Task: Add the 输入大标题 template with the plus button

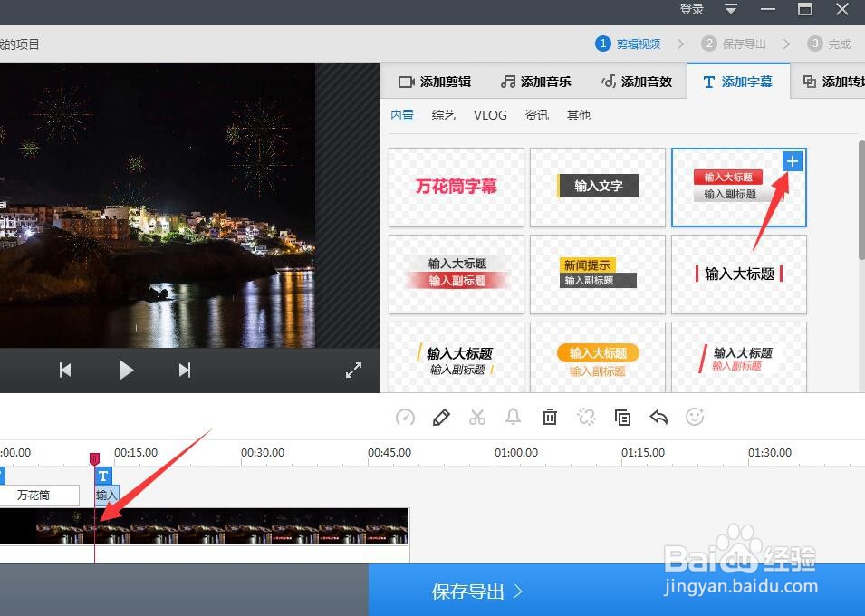Action: (x=792, y=161)
